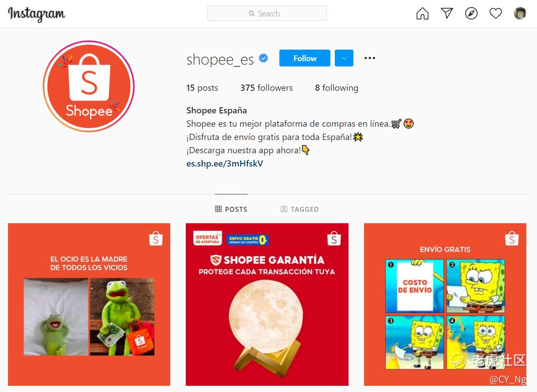Open the Shopee Garantía moon lamp post
537x392 pixels.
click(x=267, y=304)
